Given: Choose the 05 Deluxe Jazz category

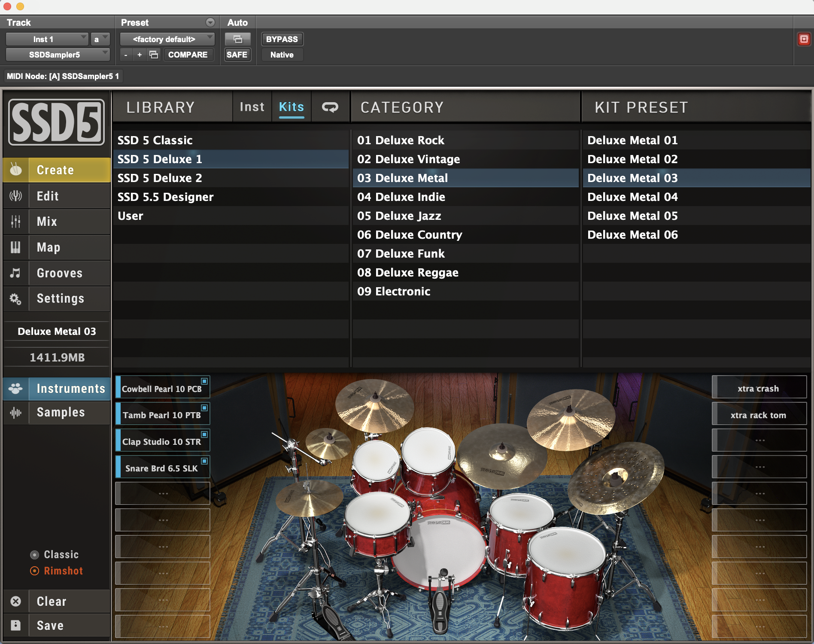Looking at the screenshot, I should 399,216.
